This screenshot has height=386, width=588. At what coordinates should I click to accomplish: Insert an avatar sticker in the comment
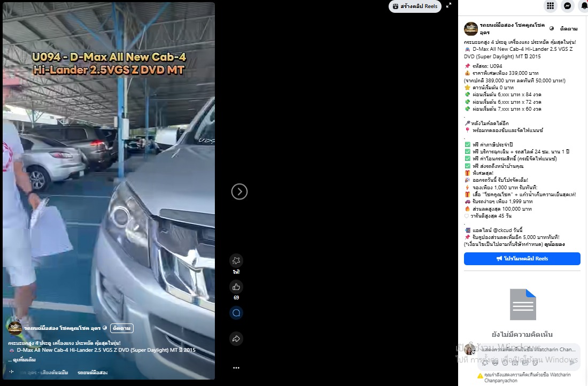point(494,362)
